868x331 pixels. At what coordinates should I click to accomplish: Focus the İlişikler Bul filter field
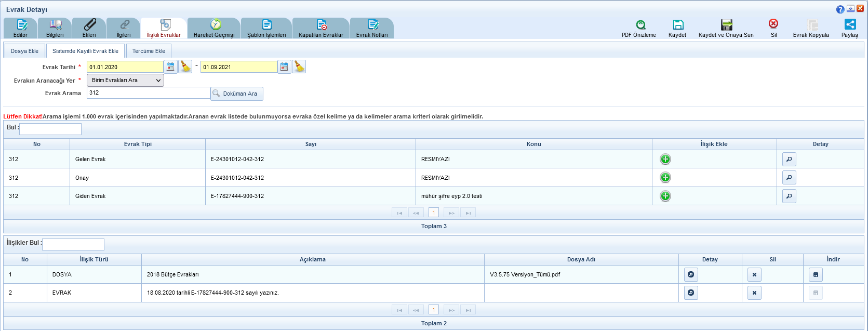[73, 244]
